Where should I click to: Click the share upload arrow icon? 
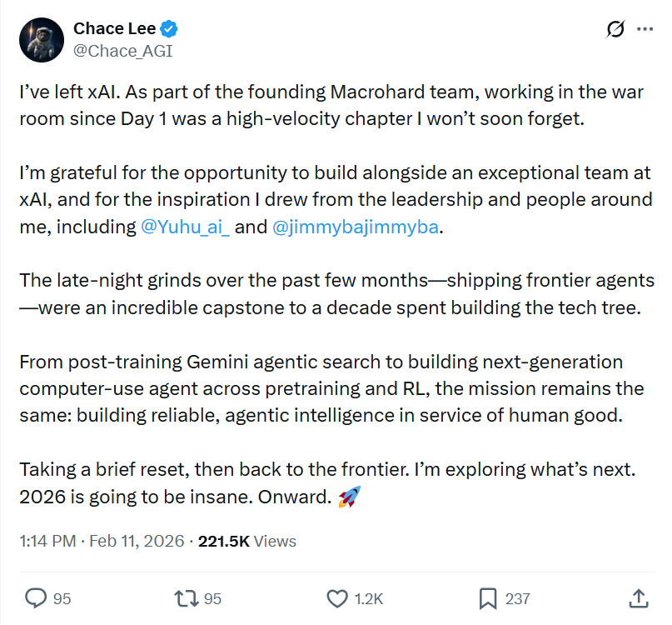point(638,597)
